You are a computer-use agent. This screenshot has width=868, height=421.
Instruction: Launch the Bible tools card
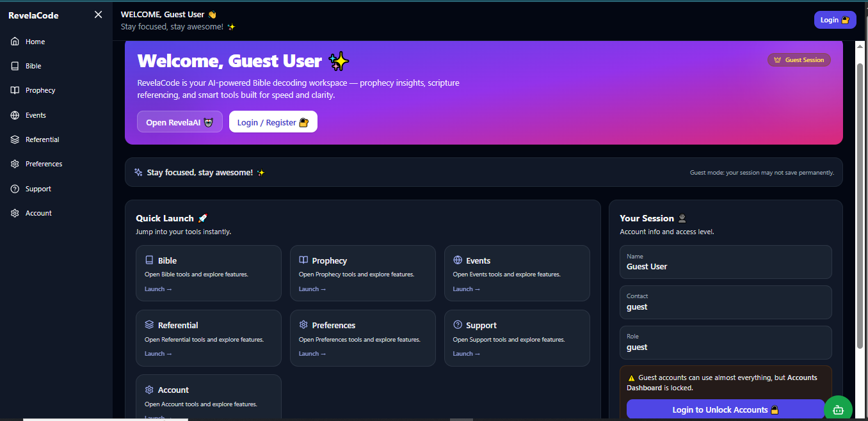tap(158, 289)
